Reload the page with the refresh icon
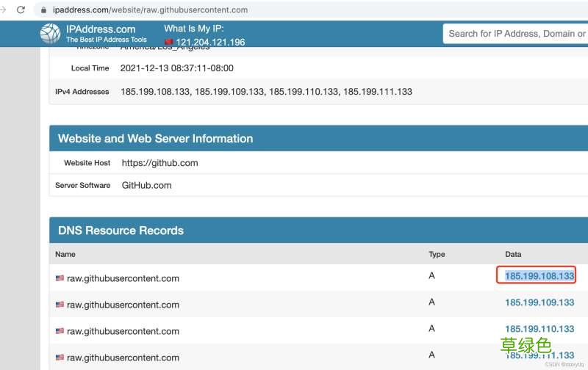The image size is (588, 370). click(x=21, y=10)
